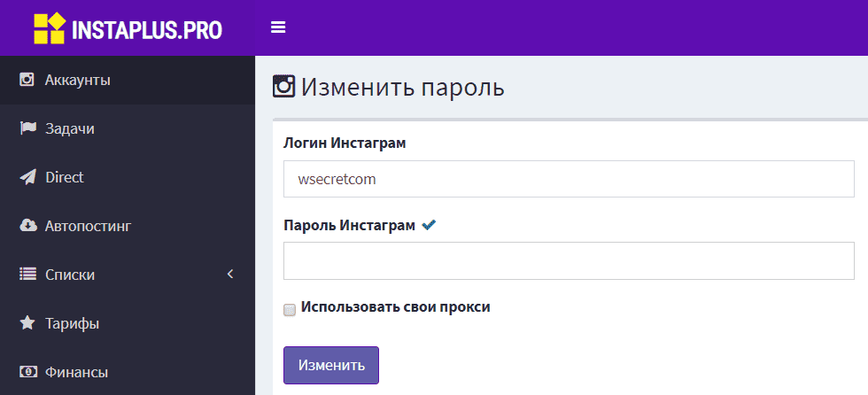The width and height of the screenshot is (868, 395).
Task: Click the Instagram icon beside Аккаунты
Action: 27,80
